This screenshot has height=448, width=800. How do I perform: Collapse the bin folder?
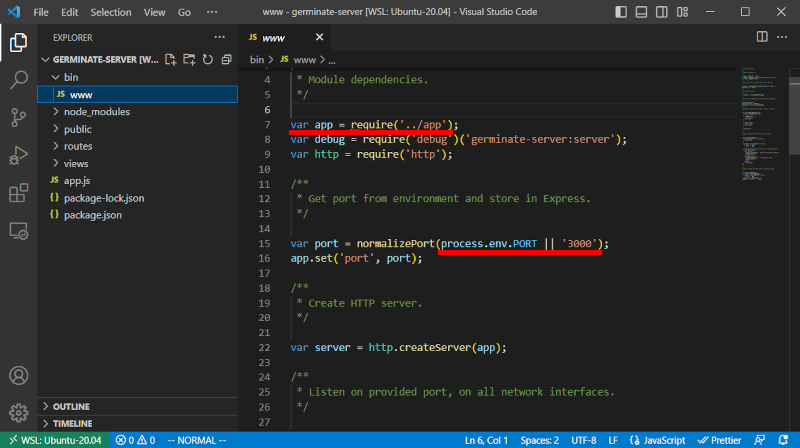coord(56,78)
